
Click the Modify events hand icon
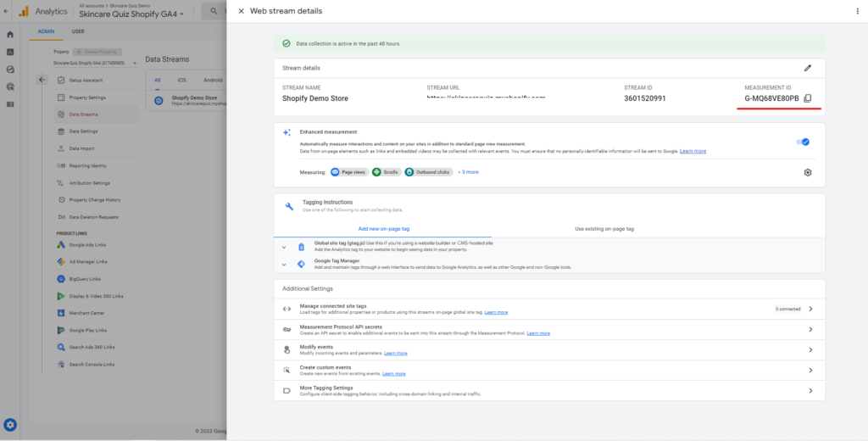click(287, 350)
